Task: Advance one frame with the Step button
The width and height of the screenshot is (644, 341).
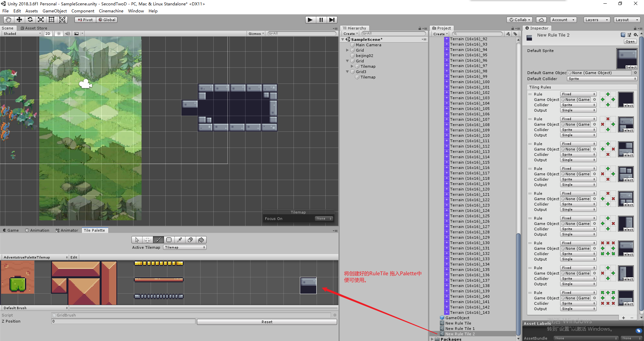Action: point(332,20)
